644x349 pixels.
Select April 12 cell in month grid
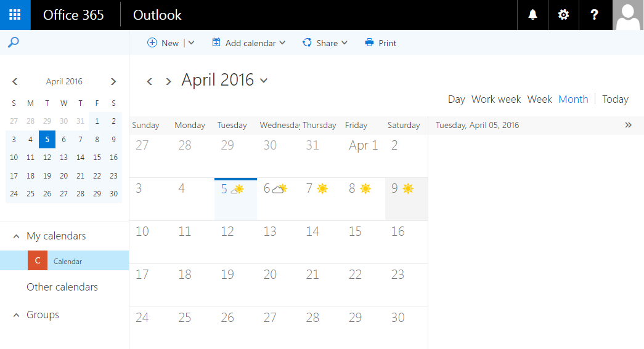[236, 242]
